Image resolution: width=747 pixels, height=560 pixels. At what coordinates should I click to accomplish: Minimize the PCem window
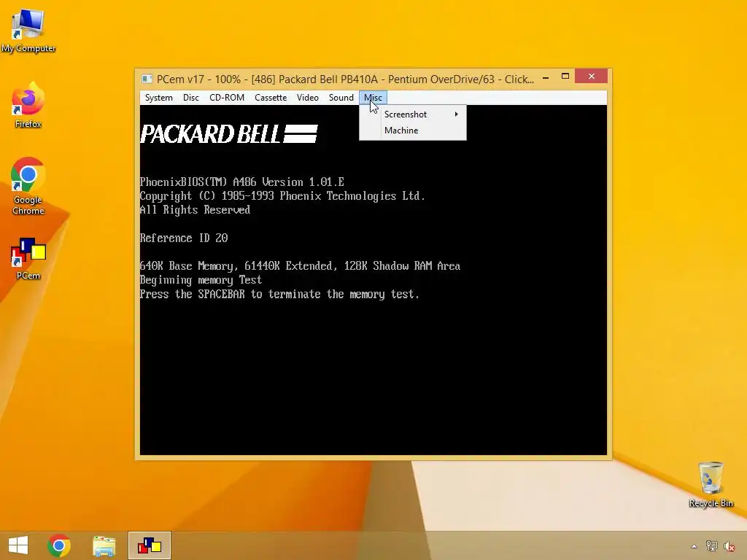546,77
